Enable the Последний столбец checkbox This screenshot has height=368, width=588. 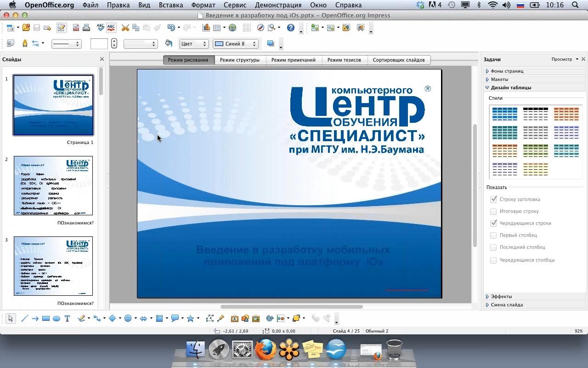coord(494,247)
